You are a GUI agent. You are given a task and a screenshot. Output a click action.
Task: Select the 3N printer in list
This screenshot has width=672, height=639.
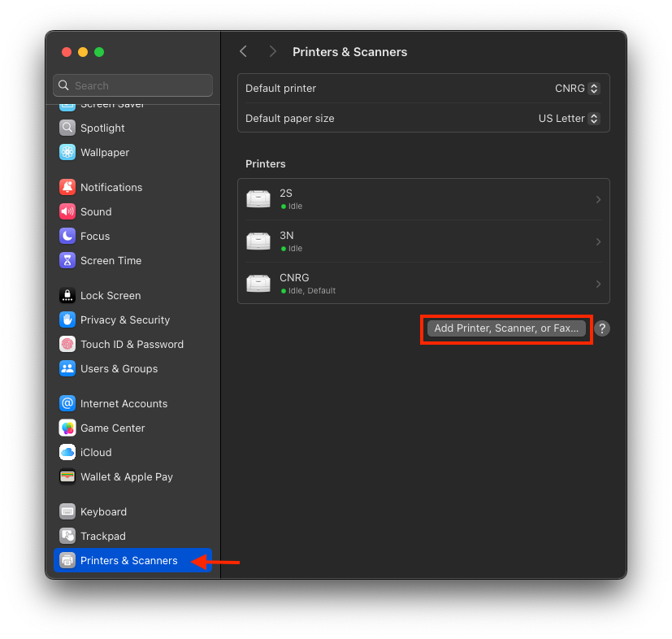pyautogui.click(x=423, y=241)
